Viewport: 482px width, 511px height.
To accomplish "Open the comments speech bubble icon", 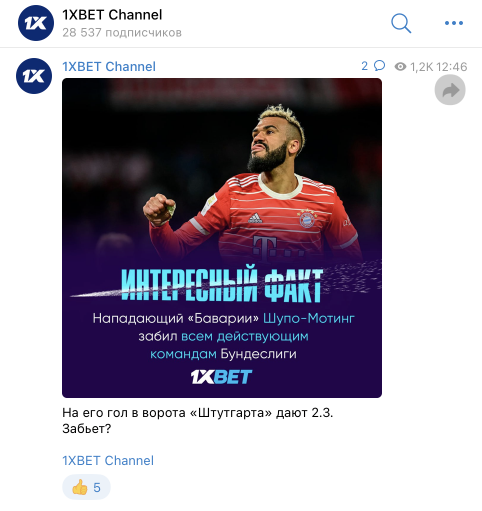I will point(379,66).
